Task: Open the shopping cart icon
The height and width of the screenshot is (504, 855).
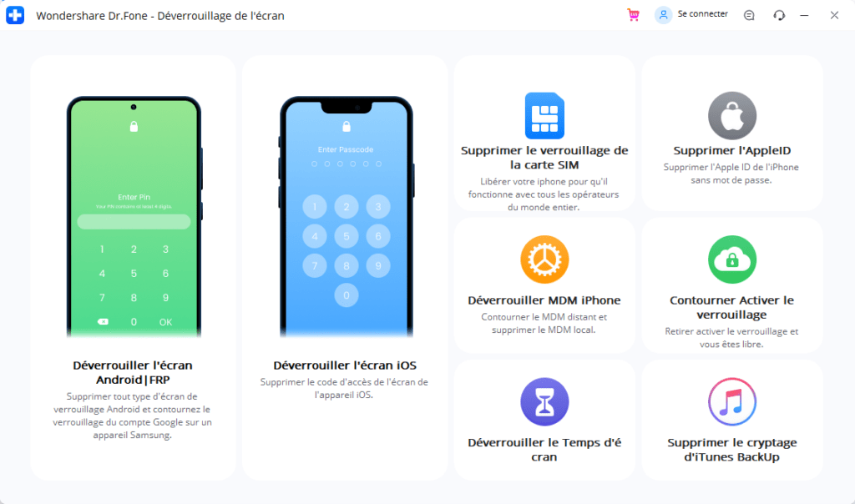Action: coord(633,15)
